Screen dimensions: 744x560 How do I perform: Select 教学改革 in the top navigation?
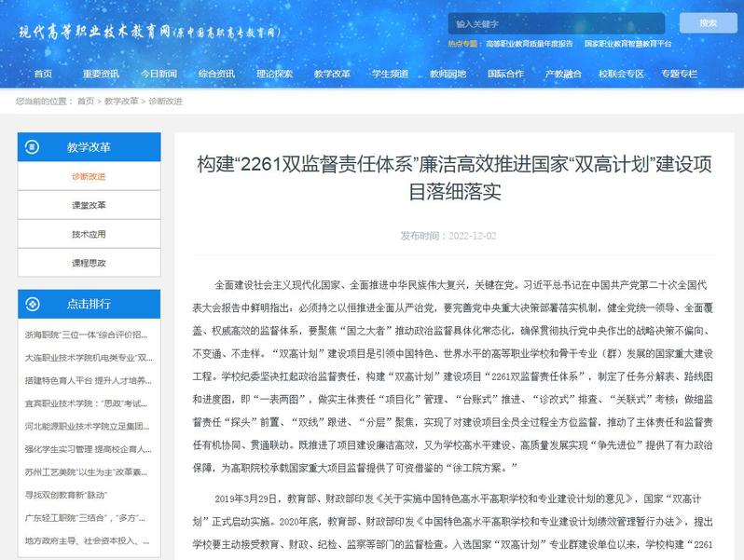pyautogui.click(x=332, y=74)
